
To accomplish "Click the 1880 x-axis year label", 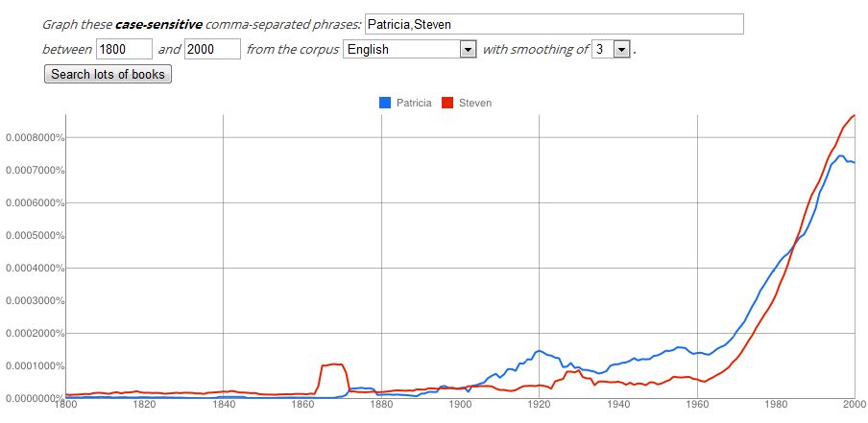I will (x=381, y=404).
